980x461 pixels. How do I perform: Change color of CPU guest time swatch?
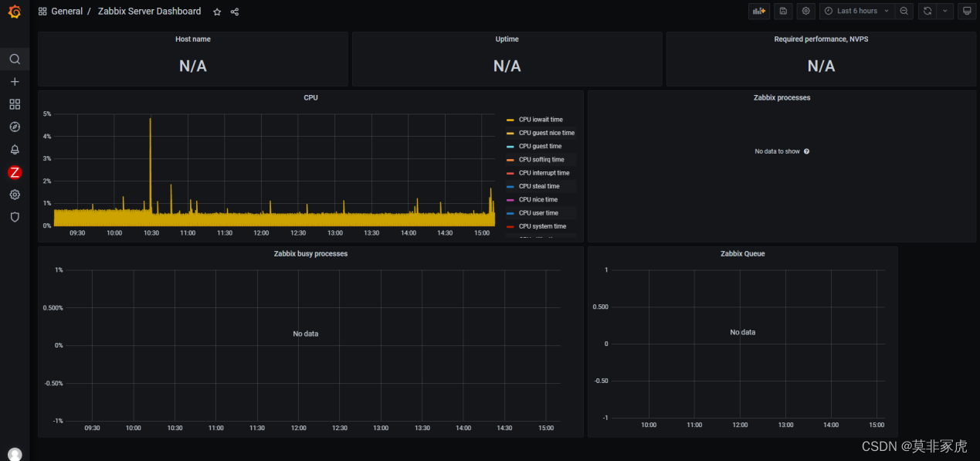510,147
